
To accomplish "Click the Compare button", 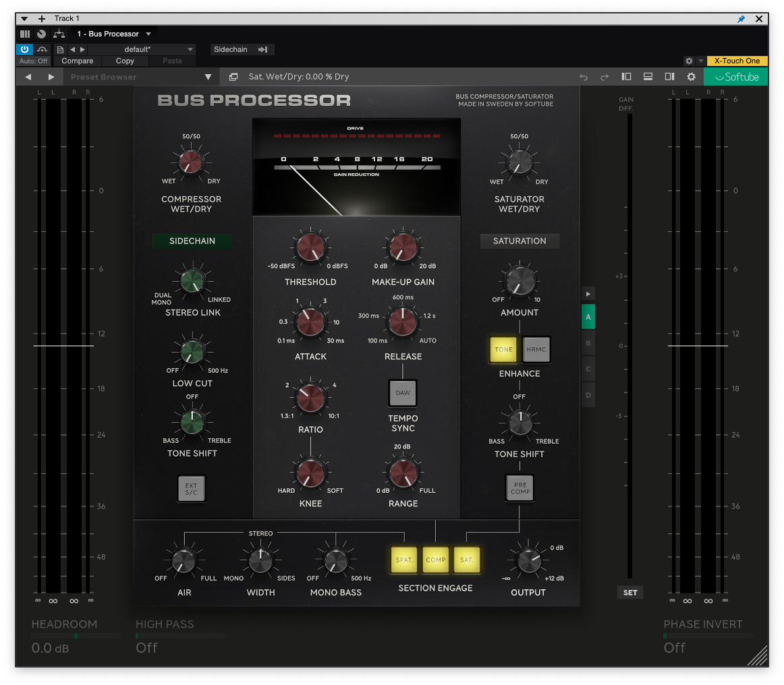I will (x=78, y=61).
